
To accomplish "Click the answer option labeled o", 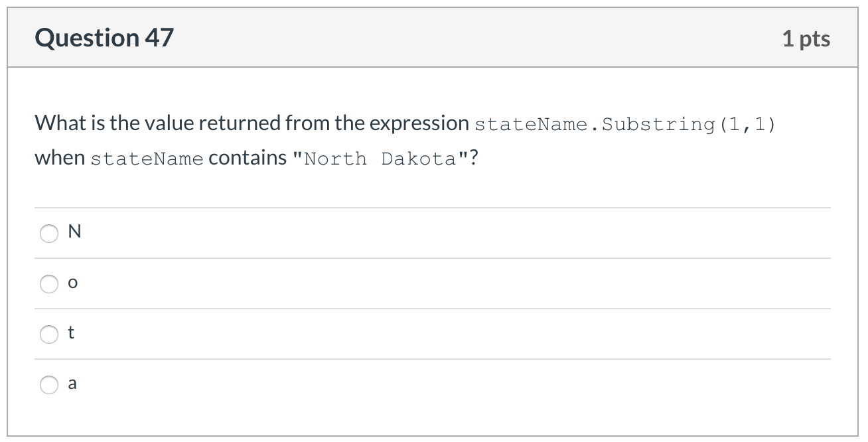I will point(73,283).
